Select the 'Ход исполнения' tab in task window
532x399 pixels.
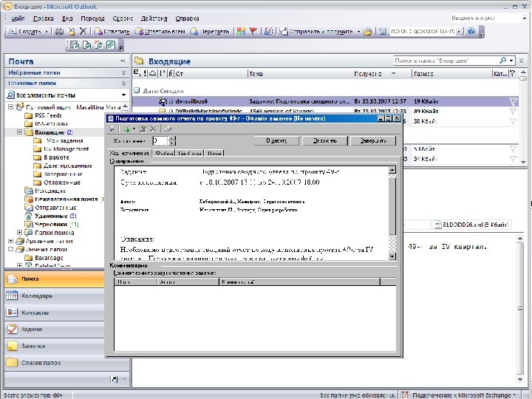(x=129, y=153)
